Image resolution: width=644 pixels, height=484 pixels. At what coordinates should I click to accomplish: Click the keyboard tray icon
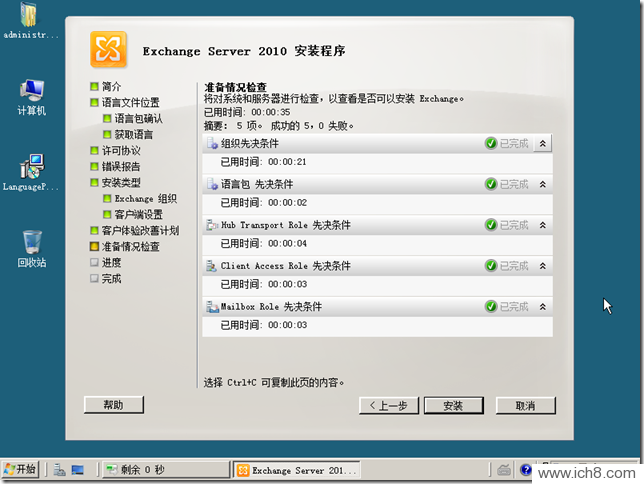(504, 470)
